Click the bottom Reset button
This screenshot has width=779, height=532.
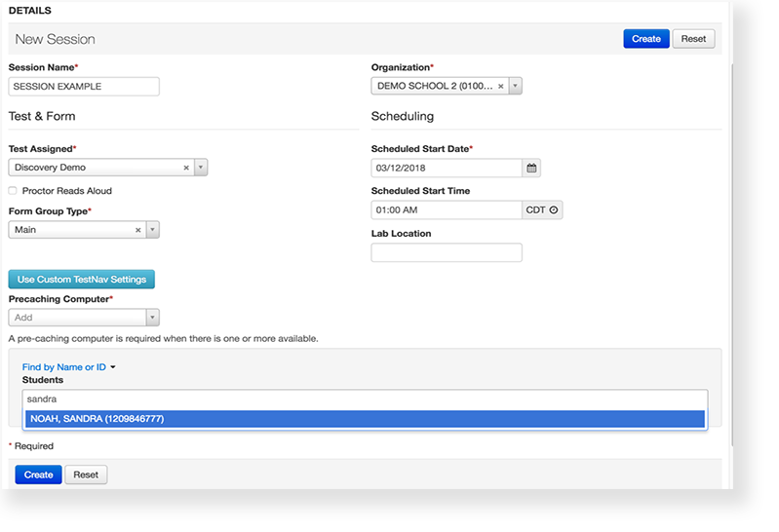point(86,475)
